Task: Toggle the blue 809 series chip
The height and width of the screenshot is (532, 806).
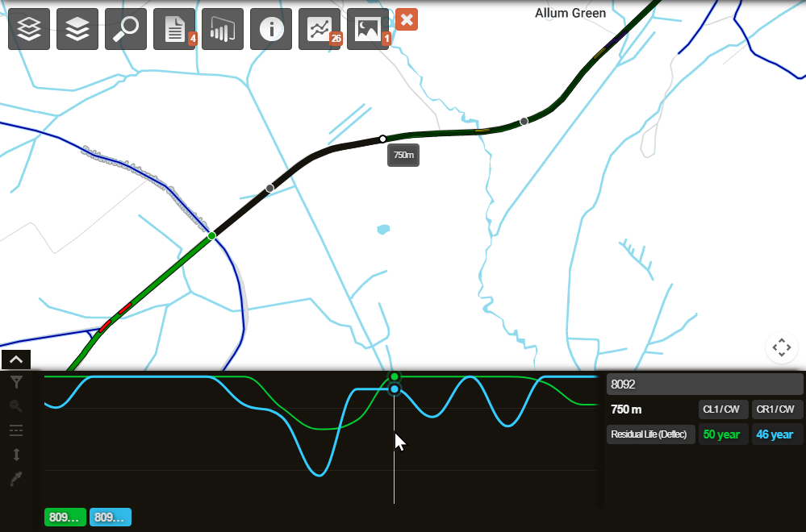Action: pos(111,517)
